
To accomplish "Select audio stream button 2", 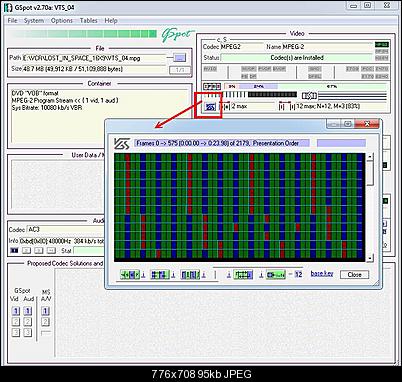I will (26, 251).
